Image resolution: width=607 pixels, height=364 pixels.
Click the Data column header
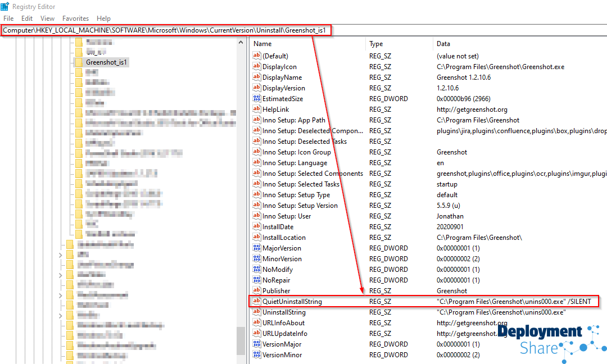coord(443,44)
